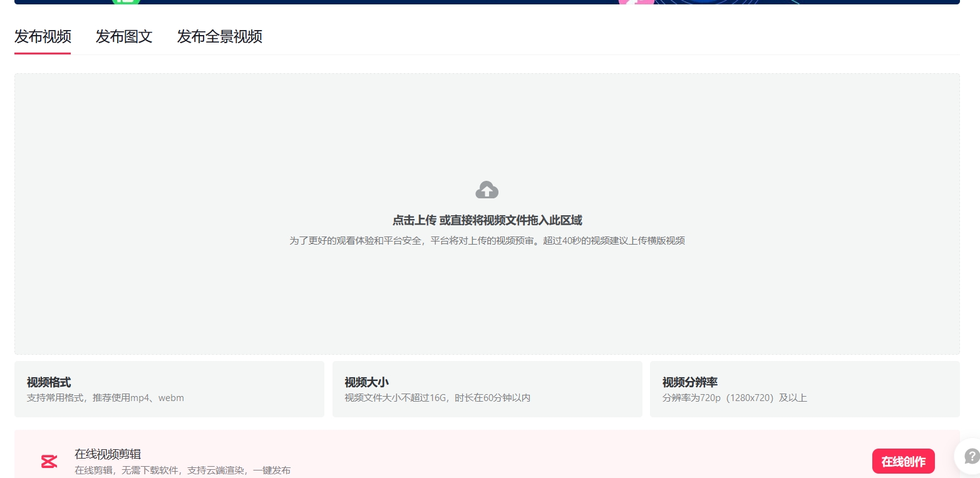Click the 剪映 editing icon beside 在线视频剪辑
Image resolution: width=980 pixels, height=478 pixels.
pyautogui.click(x=48, y=460)
